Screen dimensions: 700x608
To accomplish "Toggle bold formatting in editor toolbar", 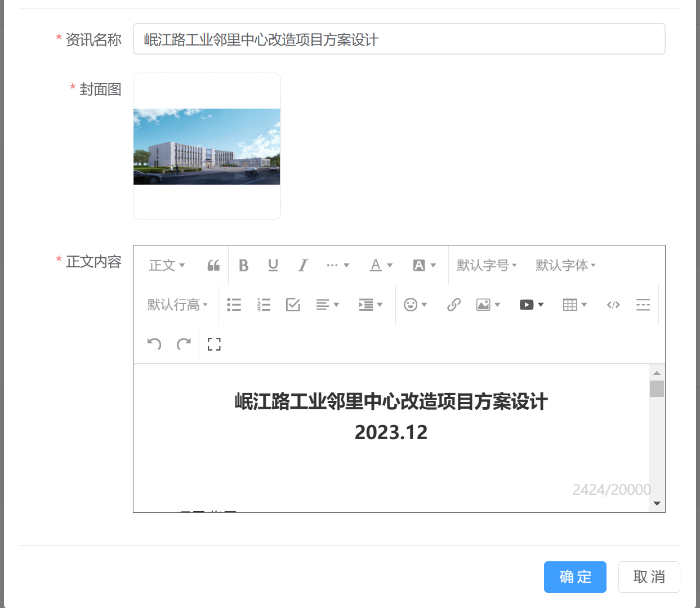I will click(x=243, y=265).
